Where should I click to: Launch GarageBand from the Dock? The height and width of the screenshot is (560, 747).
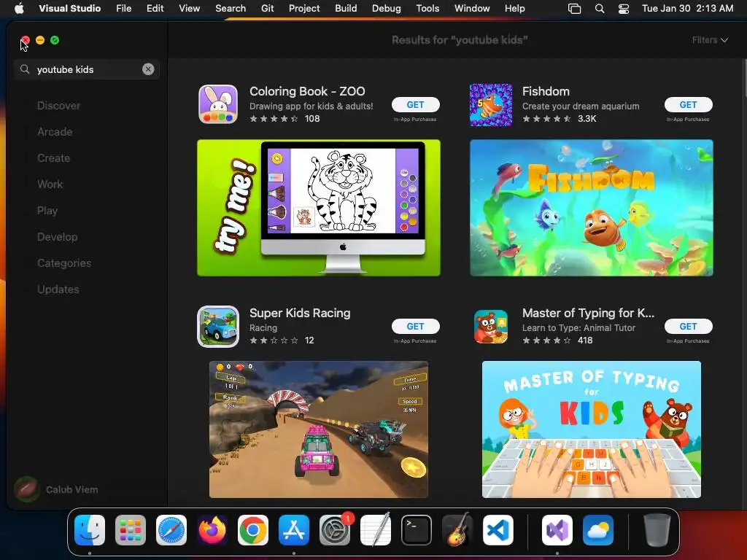[x=457, y=530]
